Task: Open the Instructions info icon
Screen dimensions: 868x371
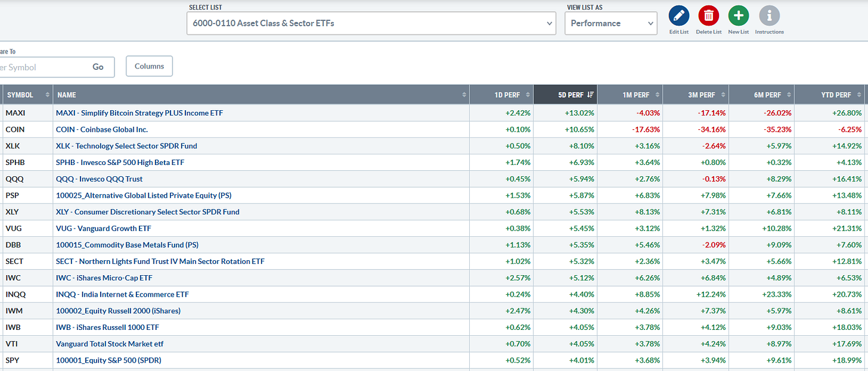Action: [x=769, y=16]
